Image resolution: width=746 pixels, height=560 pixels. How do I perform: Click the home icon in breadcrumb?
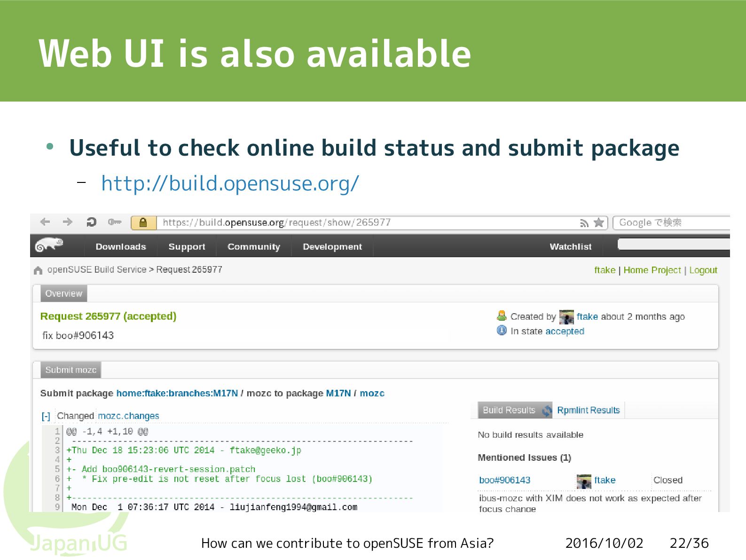point(38,270)
